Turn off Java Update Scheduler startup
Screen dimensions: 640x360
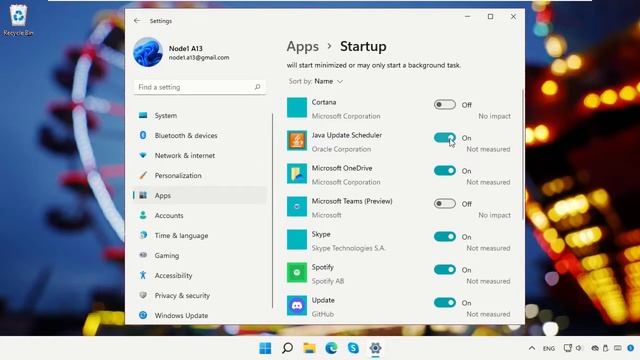(444, 138)
